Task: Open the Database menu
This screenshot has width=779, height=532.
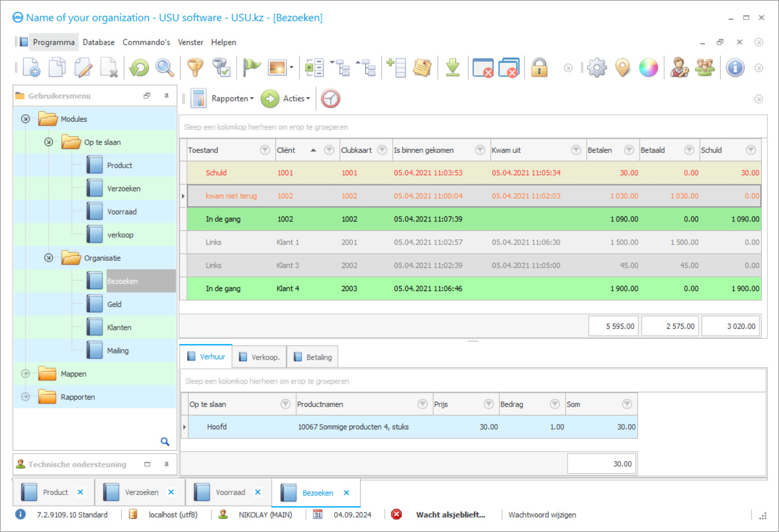Action: pyautogui.click(x=99, y=42)
